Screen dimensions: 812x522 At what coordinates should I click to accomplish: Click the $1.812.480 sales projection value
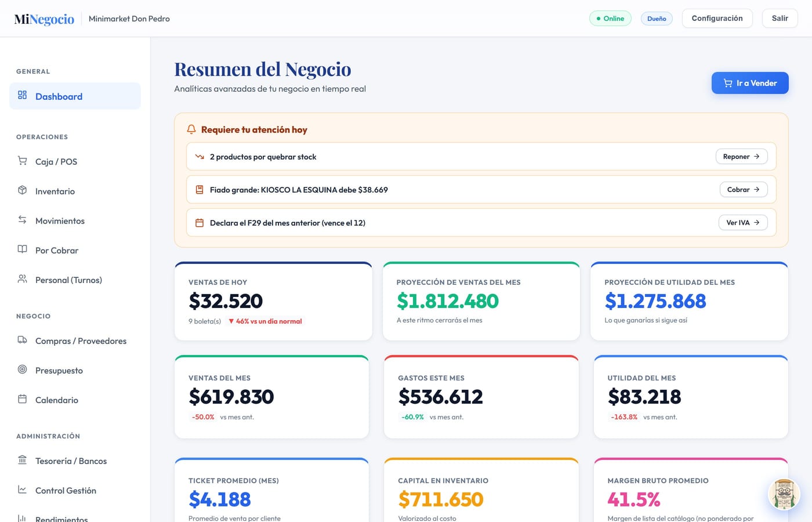pos(448,301)
